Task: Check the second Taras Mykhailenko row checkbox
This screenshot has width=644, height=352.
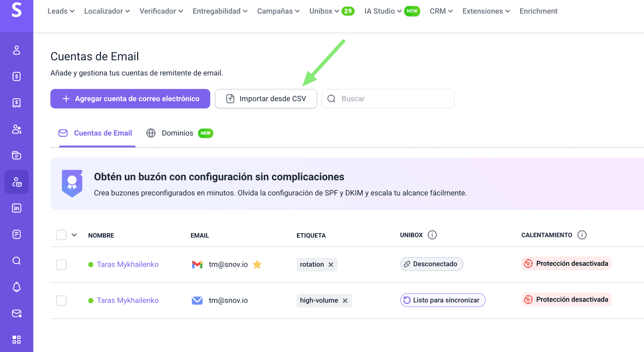Action: pos(61,301)
